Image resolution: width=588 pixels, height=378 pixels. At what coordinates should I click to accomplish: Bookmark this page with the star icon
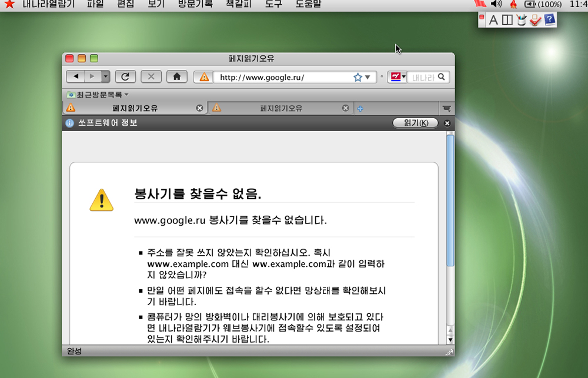(x=358, y=77)
